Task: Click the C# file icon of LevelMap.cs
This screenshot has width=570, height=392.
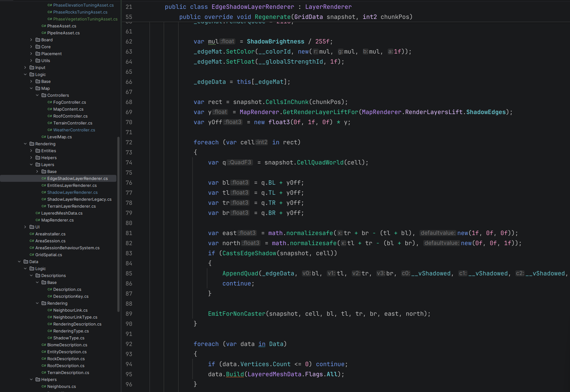Action: coord(44,137)
